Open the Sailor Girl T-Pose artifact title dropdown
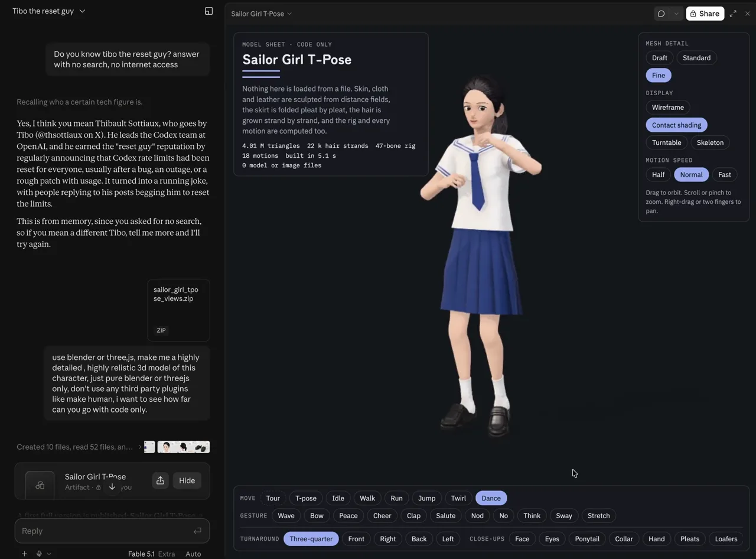Image resolution: width=756 pixels, height=559 pixels. 261,14
